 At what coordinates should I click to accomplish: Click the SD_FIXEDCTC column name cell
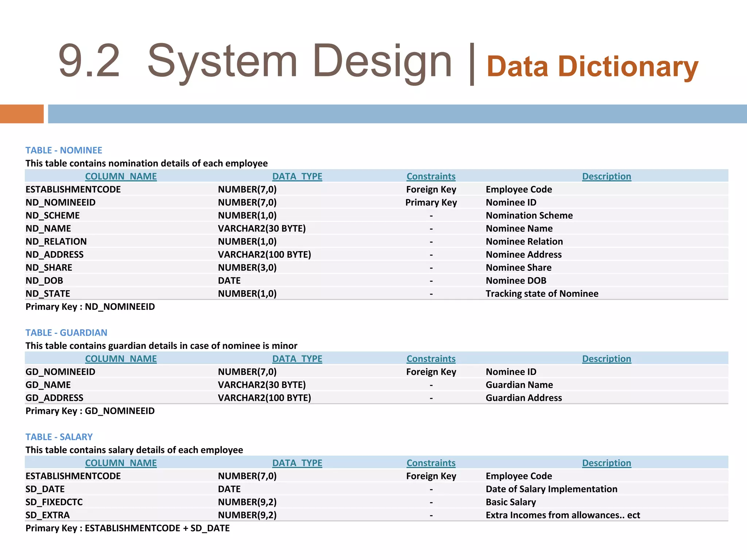(x=54, y=502)
